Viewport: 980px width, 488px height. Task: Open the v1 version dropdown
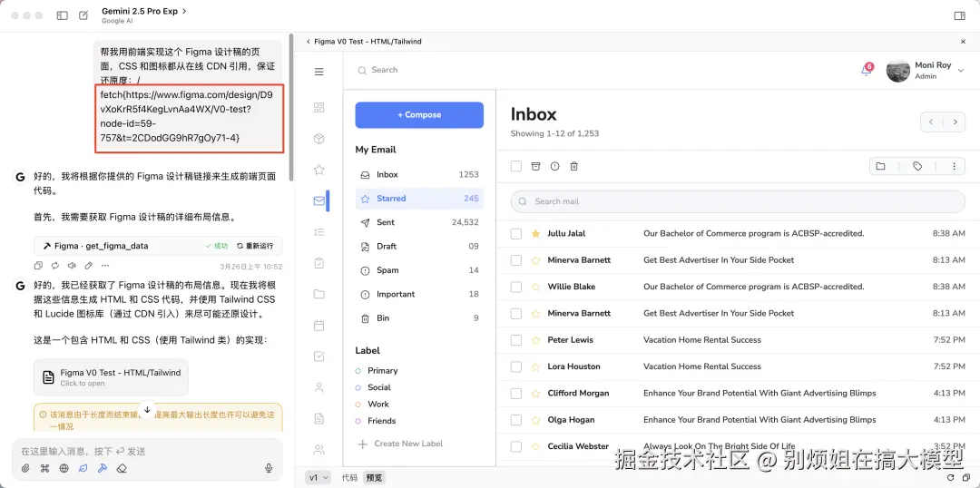318,478
